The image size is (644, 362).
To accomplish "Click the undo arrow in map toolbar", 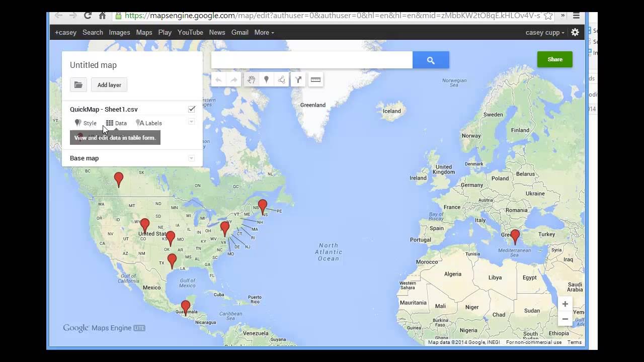I will tap(218, 79).
